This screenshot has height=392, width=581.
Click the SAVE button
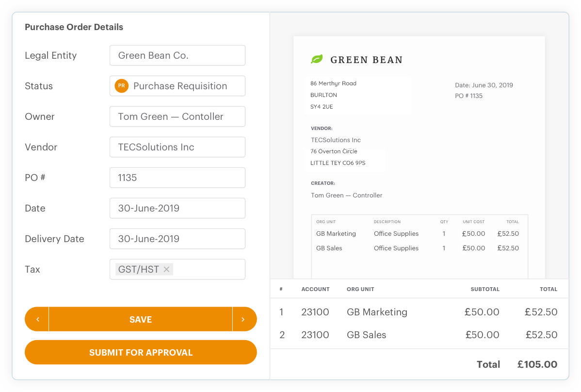(141, 319)
